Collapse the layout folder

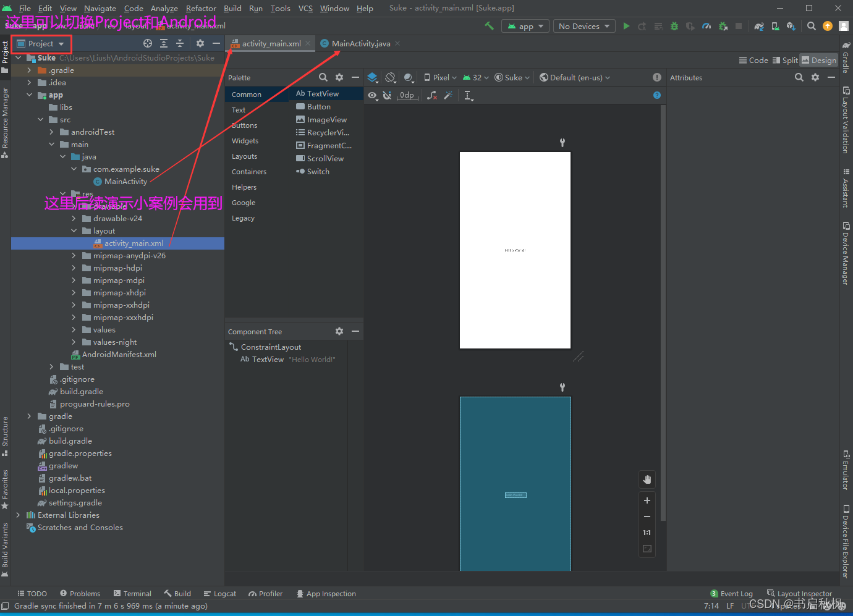(x=74, y=231)
